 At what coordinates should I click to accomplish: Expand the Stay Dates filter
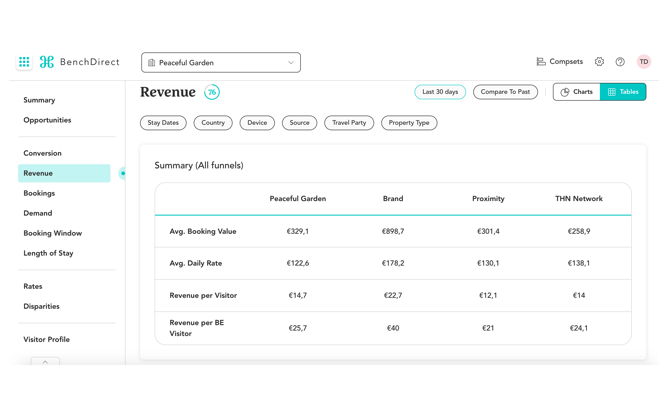pos(163,123)
